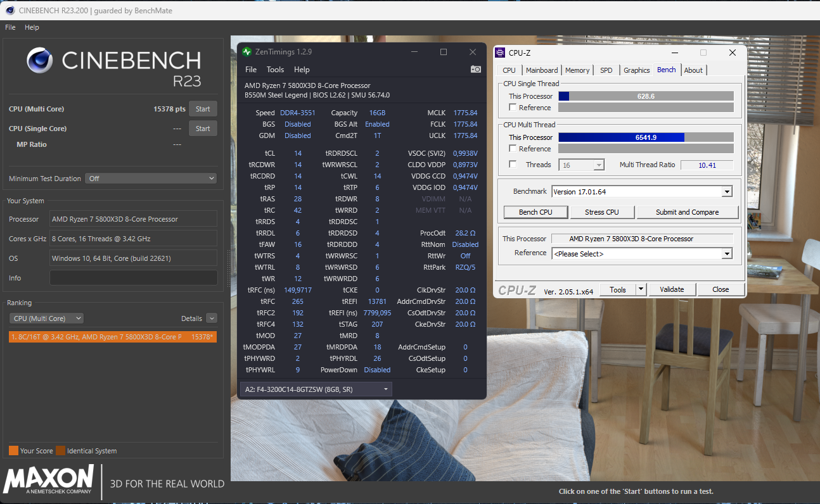Open the CPU-Z Threads count dropdown
Image resolution: width=820 pixels, height=504 pixels.
582,165
